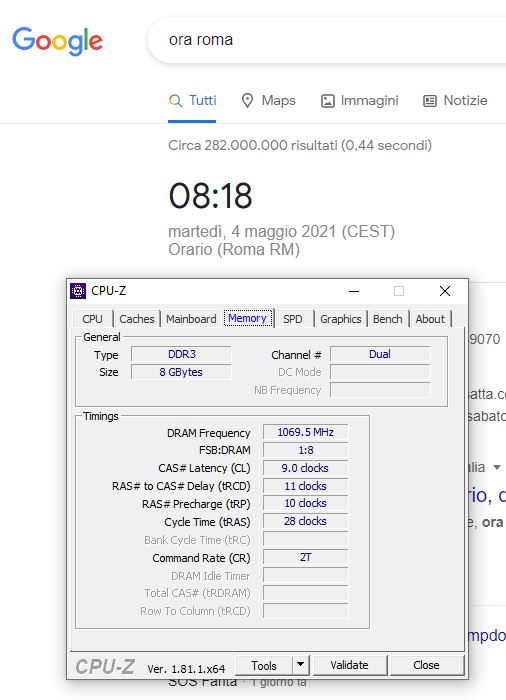Switch to the SPD tab
This screenshot has height=700, width=506.
point(293,319)
